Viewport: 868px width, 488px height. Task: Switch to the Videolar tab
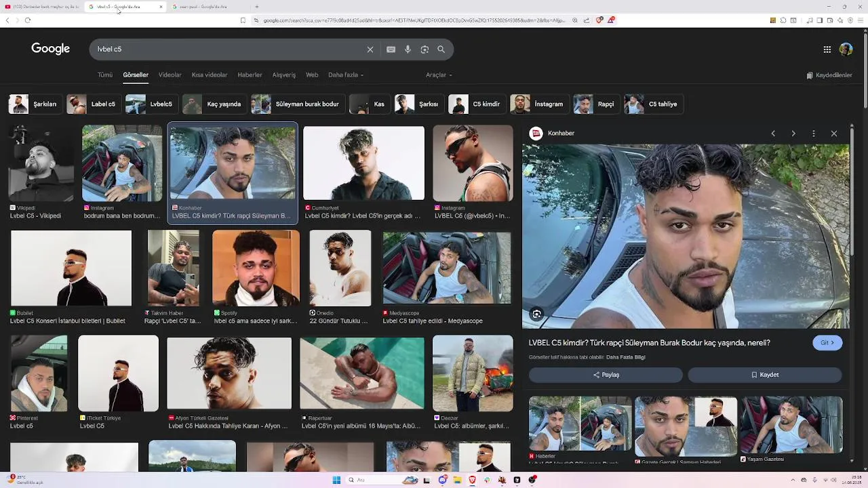[x=170, y=75]
